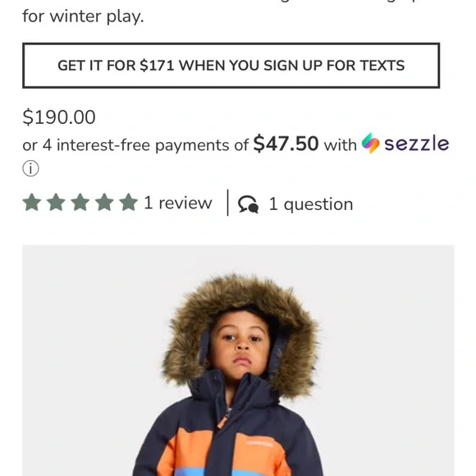476x476 pixels.
Task: Click the 'for winter play.' description text
Action: coord(83,16)
